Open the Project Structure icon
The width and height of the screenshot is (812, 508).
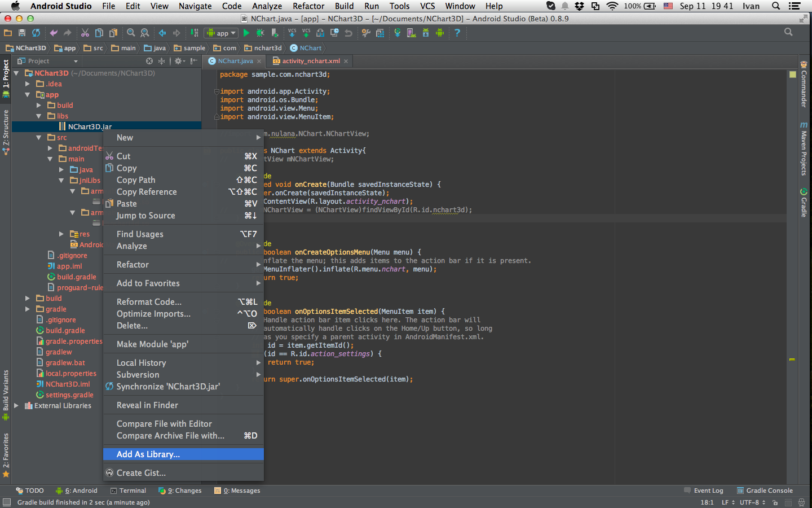(380, 33)
